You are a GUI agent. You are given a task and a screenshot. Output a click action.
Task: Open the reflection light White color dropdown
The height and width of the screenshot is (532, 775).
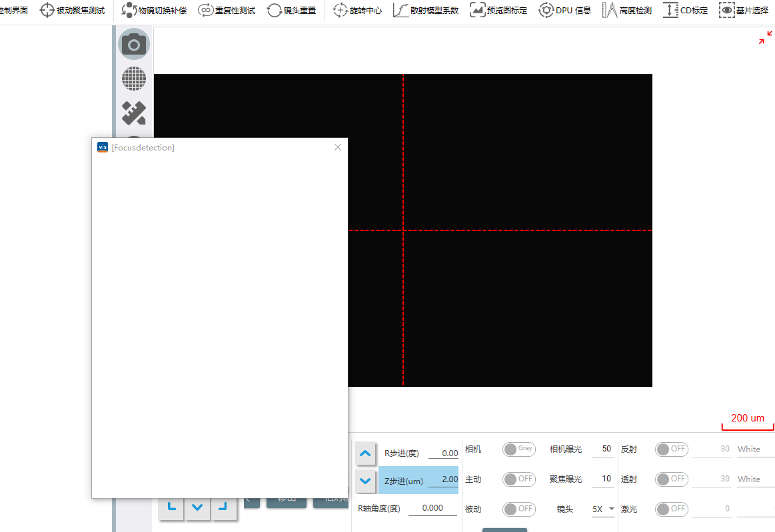pyautogui.click(x=755, y=449)
